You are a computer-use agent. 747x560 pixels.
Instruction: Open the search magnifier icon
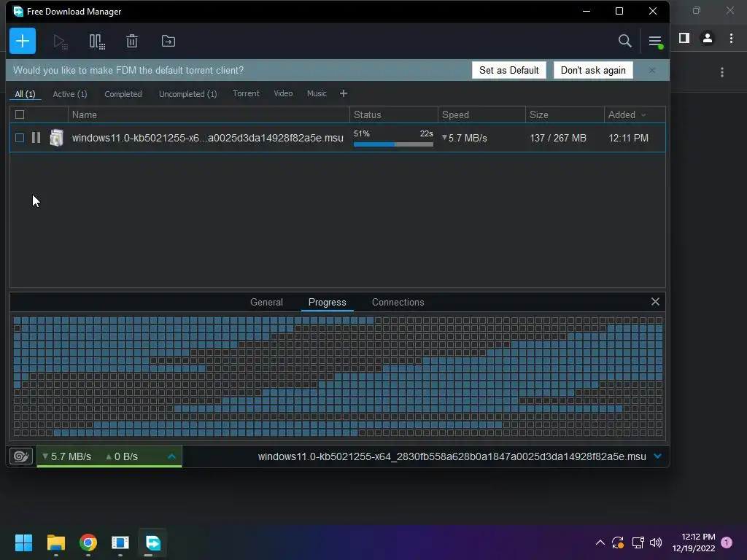624,41
